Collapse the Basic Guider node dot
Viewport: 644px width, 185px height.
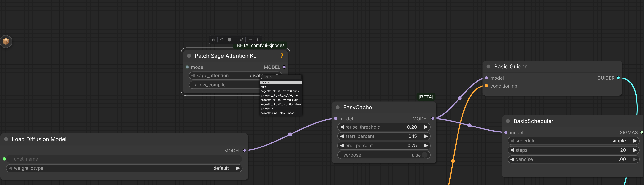(488, 67)
